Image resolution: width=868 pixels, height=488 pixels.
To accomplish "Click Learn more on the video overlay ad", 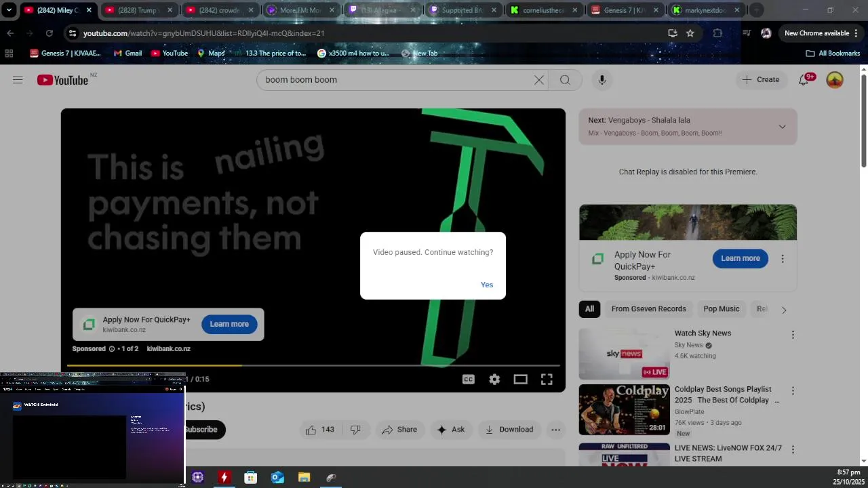I will 229,324.
